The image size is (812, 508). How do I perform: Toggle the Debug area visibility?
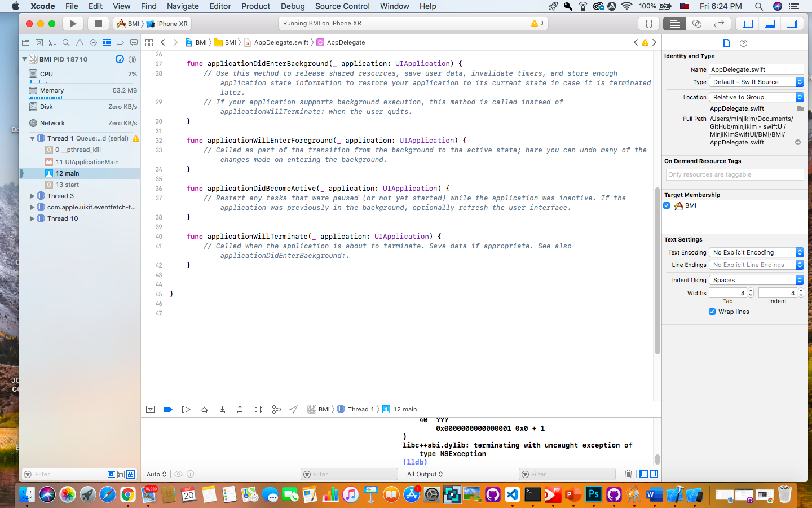[x=770, y=24]
